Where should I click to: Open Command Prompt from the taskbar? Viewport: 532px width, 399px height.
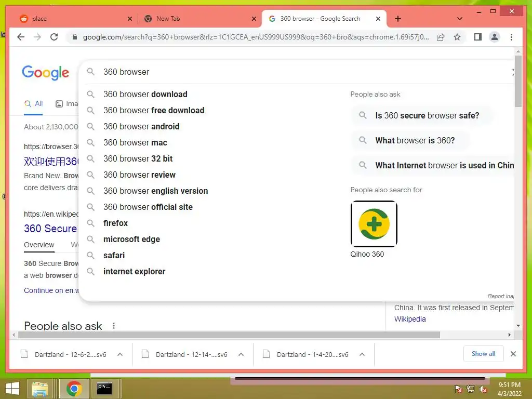(104, 389)
